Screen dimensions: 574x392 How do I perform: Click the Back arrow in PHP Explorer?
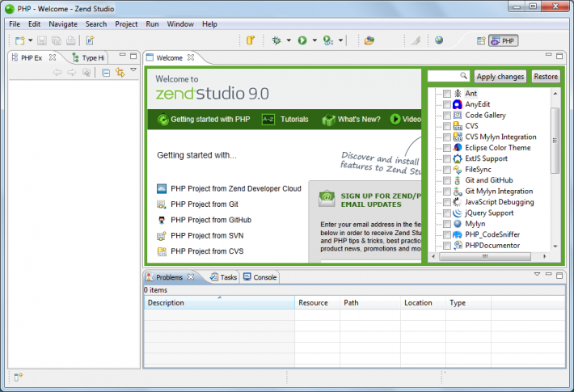click(57, 73)
